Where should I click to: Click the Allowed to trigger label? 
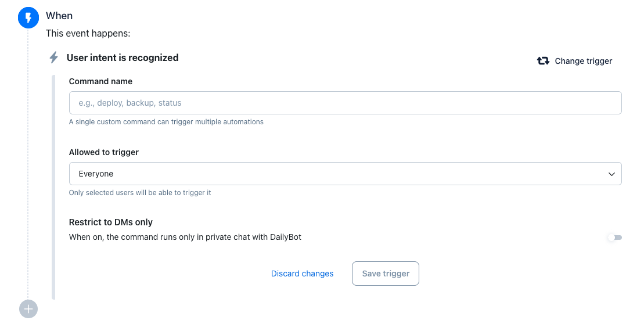point(104,152)
